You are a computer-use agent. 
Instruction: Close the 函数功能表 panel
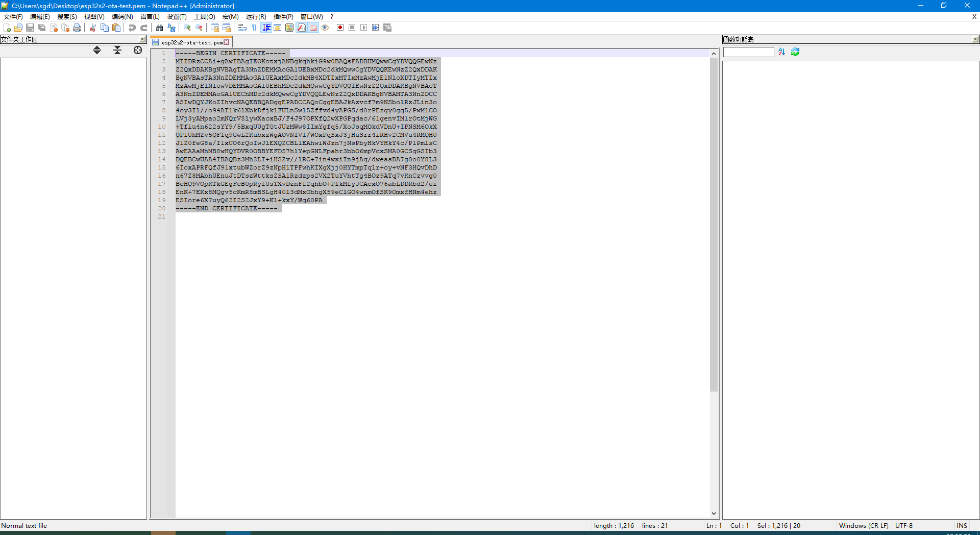pos(975,39)
